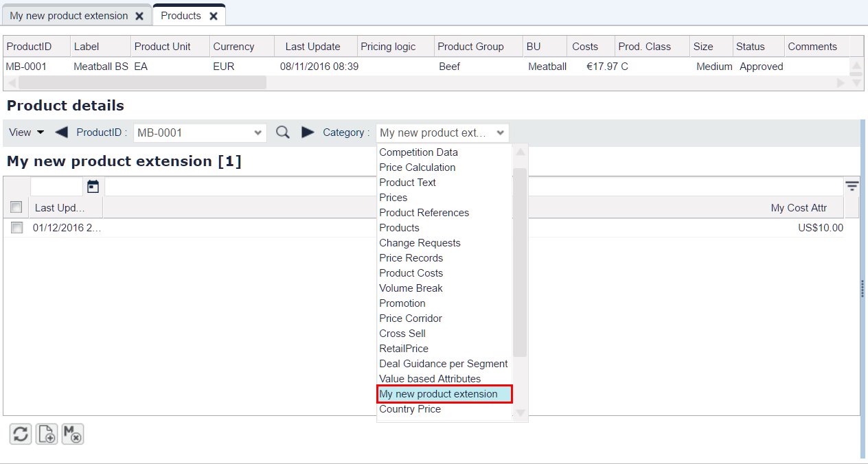This screenshot has width=868, height=464.
Task: Go to next product with right arrow
Action: (308, 132)
